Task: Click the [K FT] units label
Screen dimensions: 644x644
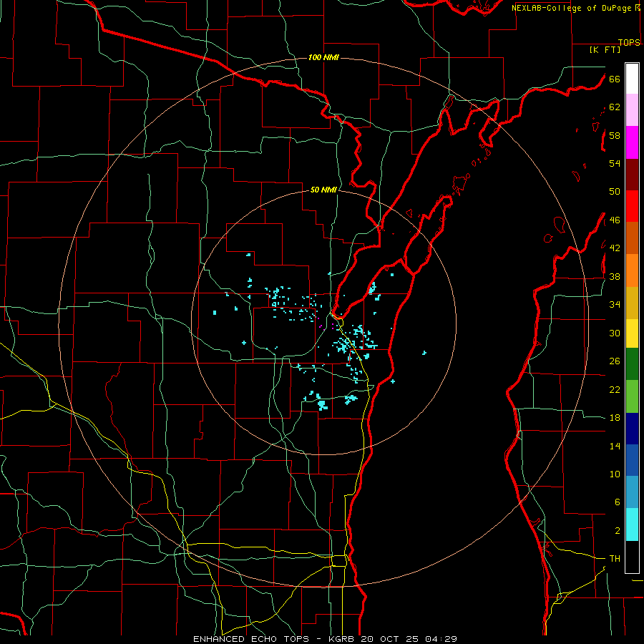Action: (x=605, y=50)
